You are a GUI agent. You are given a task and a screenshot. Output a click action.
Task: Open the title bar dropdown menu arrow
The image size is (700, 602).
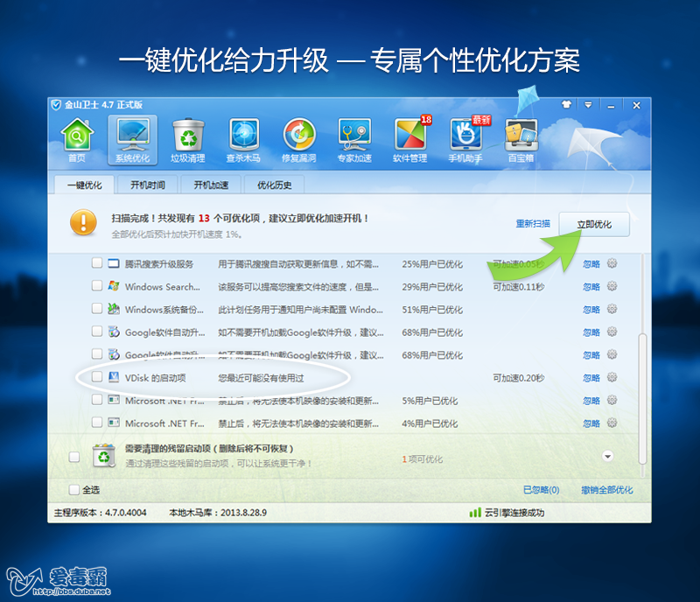(x=588, y=105)
